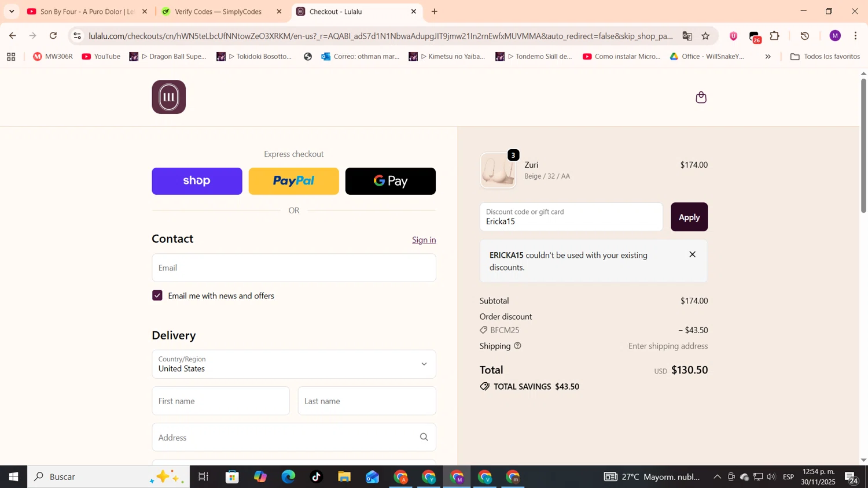Viewport: 868px width, 488px height.
Task: Select the Checkout - Lulalu tab
Action: click(x=356, y=12)
